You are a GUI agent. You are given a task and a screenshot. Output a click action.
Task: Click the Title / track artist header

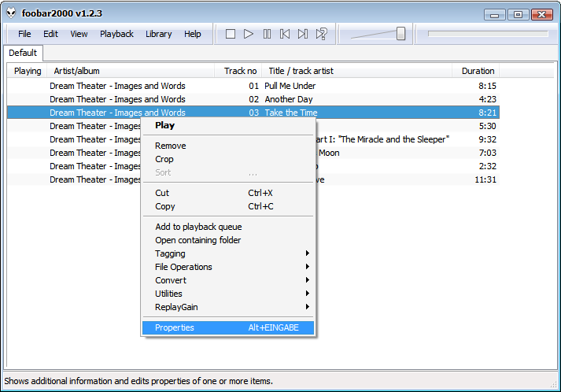357,71
